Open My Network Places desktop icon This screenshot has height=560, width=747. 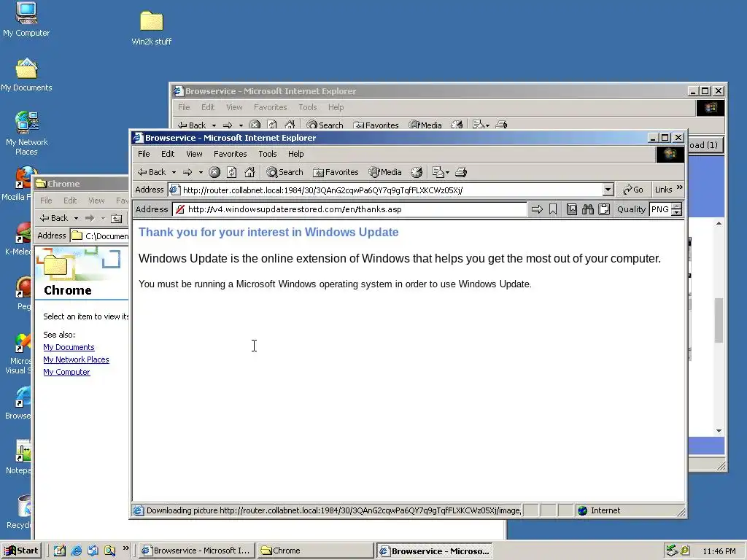pos(26,133)
